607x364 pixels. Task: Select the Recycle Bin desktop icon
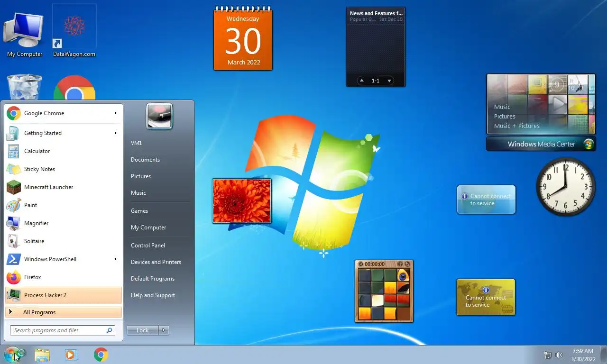point(24,86)
